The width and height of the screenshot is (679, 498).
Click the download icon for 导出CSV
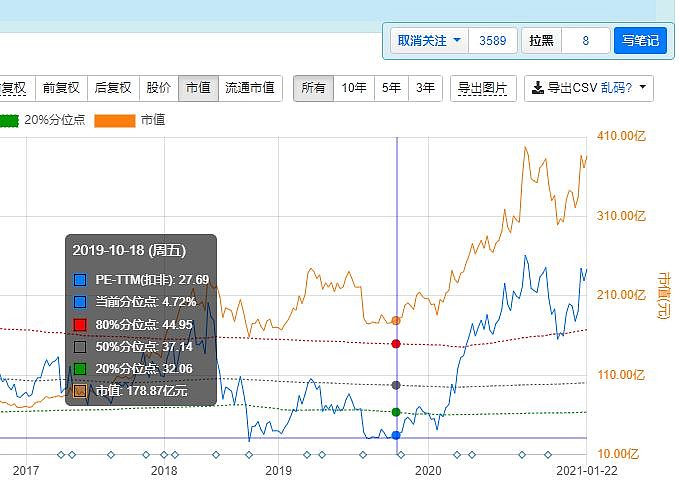pyautogui.click(x=537, y=87)
